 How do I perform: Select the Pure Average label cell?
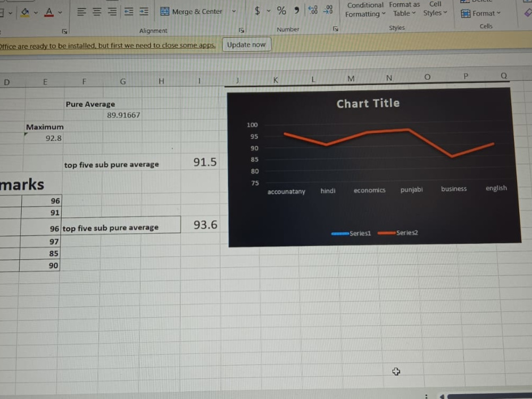click(x=90, y=104)
